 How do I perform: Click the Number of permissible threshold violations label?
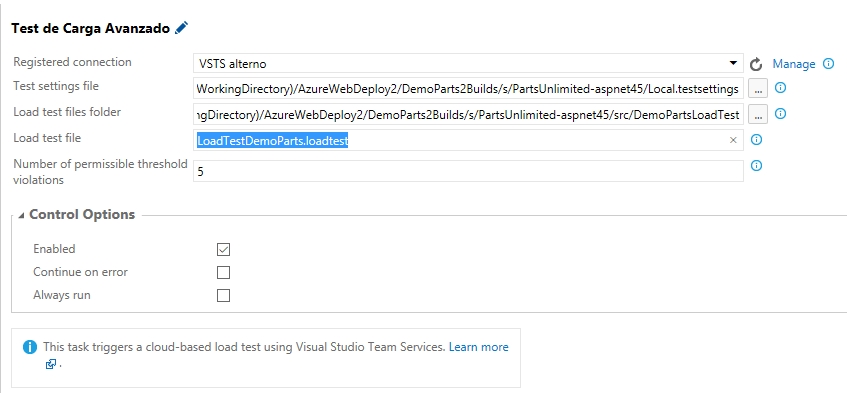(x=100, y=172)
